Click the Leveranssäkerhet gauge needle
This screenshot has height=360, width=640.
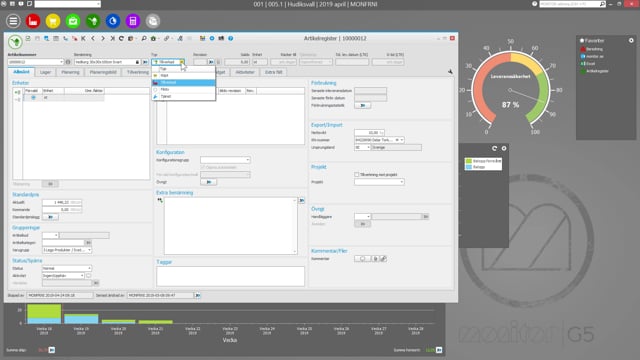pyautogui.click(x=527, y=96)
